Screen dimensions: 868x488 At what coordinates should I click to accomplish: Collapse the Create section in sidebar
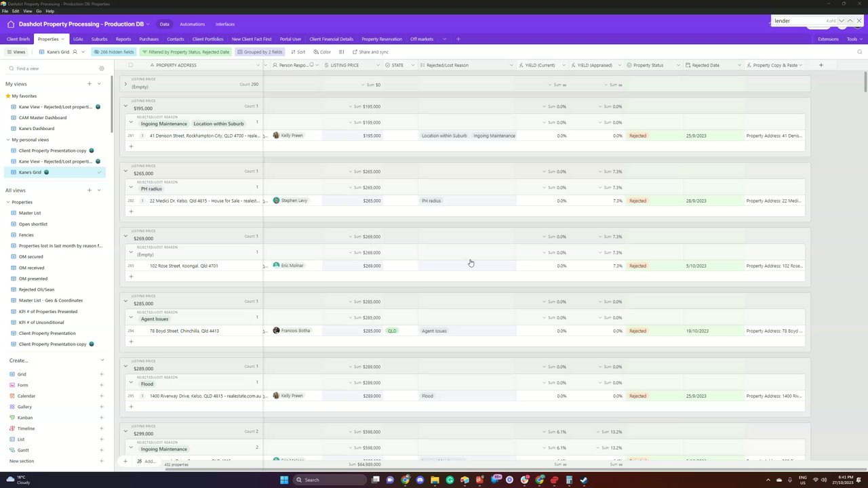102,361
